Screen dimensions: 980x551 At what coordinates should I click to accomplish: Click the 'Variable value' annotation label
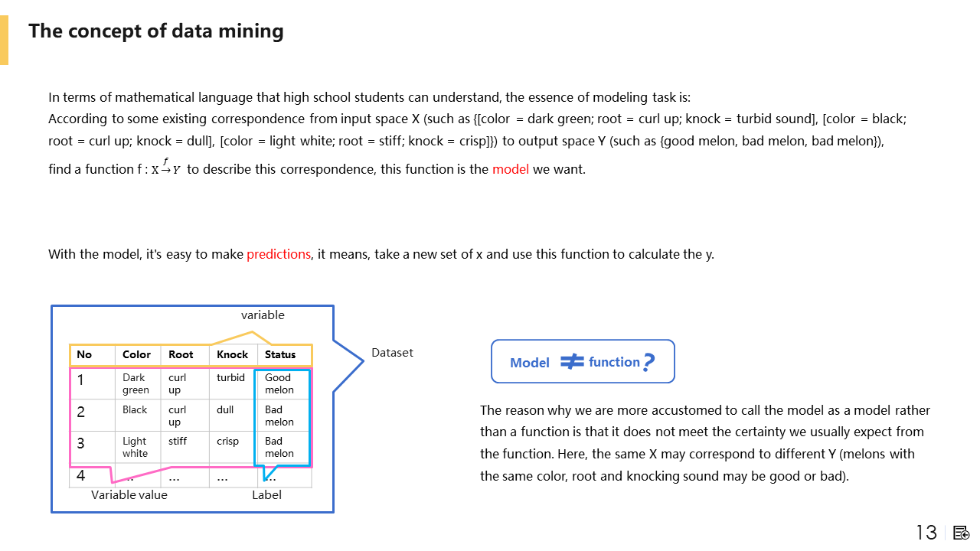coord(129,494)
